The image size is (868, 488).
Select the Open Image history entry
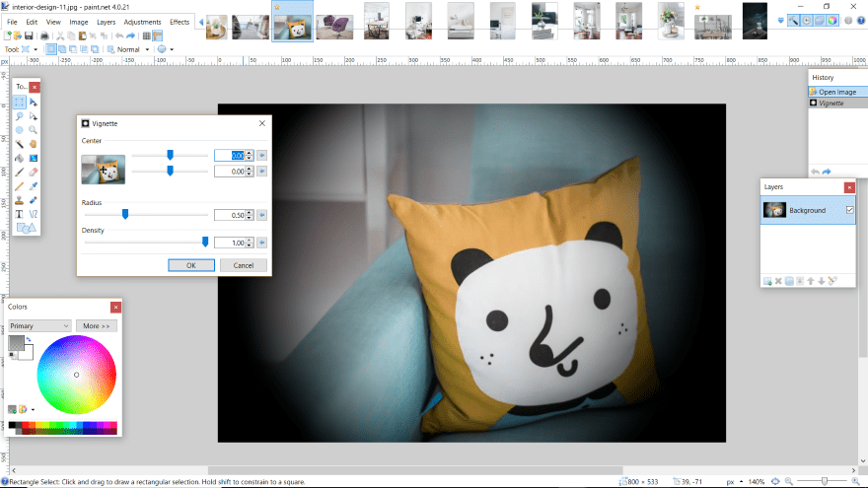tap(836, 92)
